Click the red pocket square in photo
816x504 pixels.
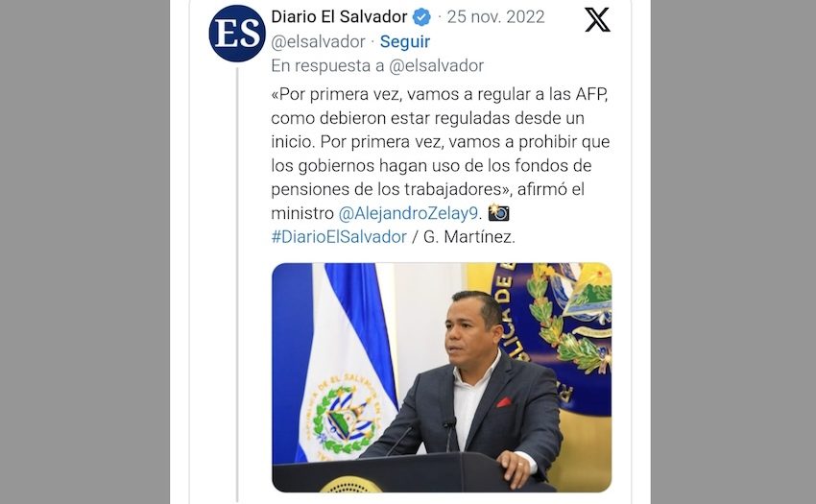tap(504, 402)
